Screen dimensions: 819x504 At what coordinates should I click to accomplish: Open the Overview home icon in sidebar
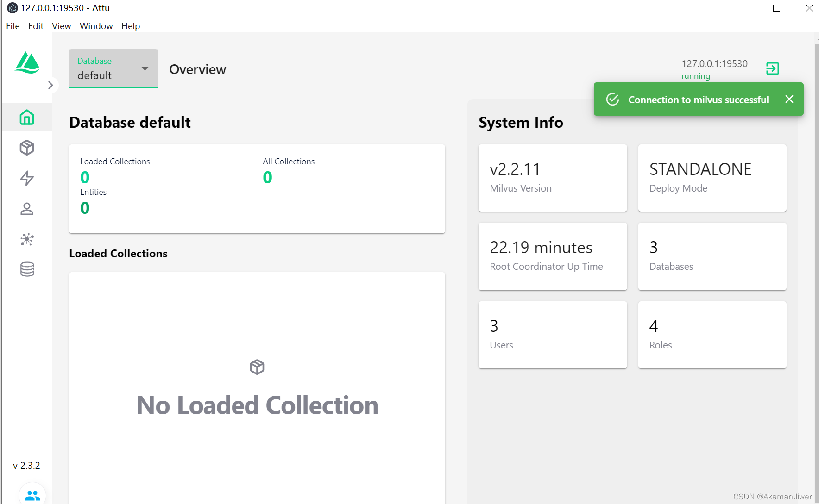click(27, 117)
